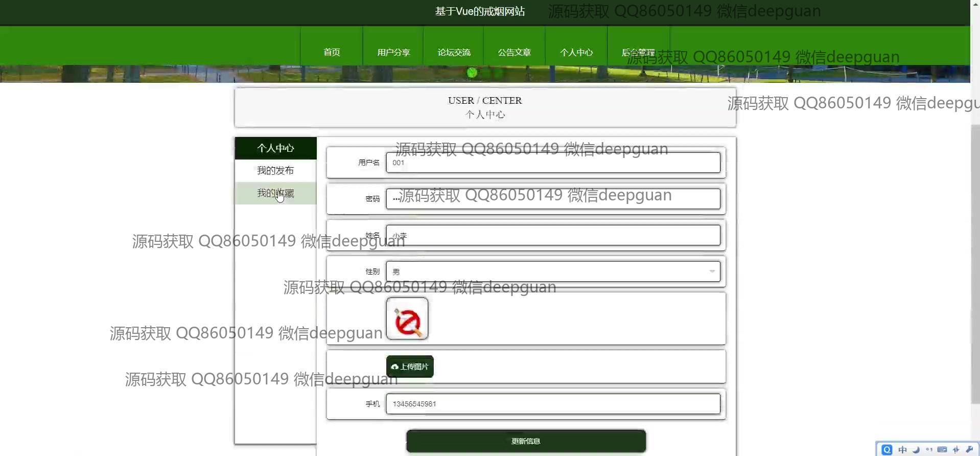Open 后台管理 from the top navigation
Viewport: 980px width, 456px height.
coord(638,52)
